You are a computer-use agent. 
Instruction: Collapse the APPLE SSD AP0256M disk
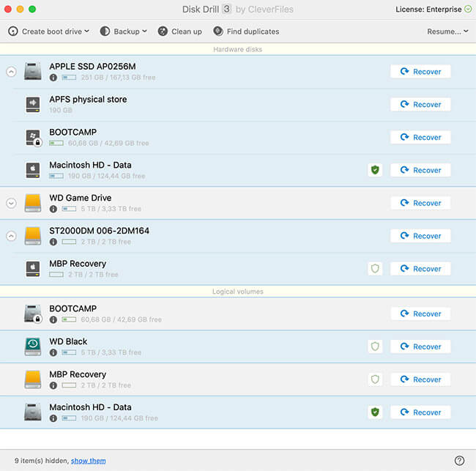pos(11,72)
